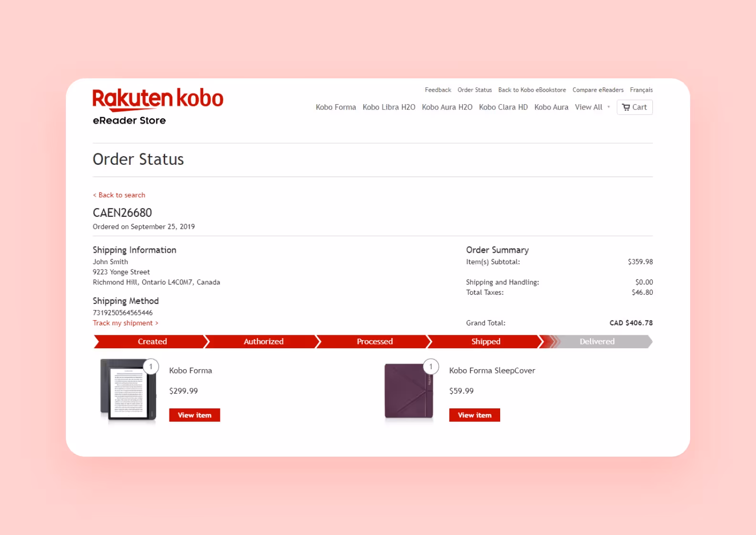View item for Kobo Forma SleepCover

pos(474,415)
